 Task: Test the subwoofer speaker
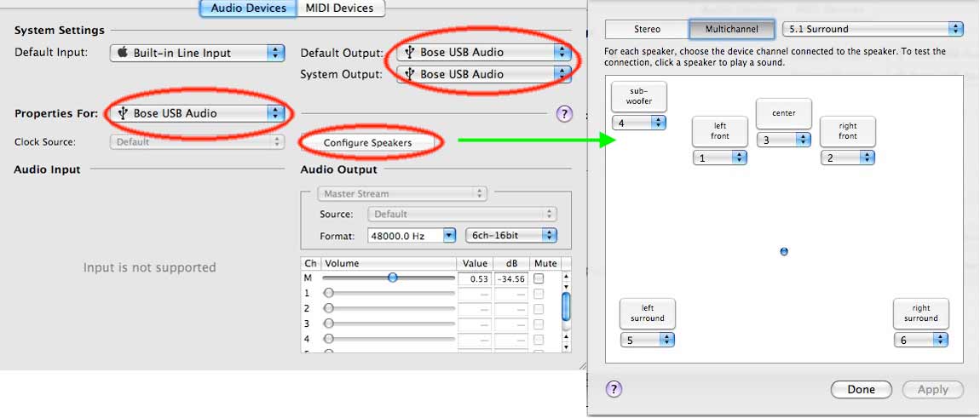[x=639, y=97]
